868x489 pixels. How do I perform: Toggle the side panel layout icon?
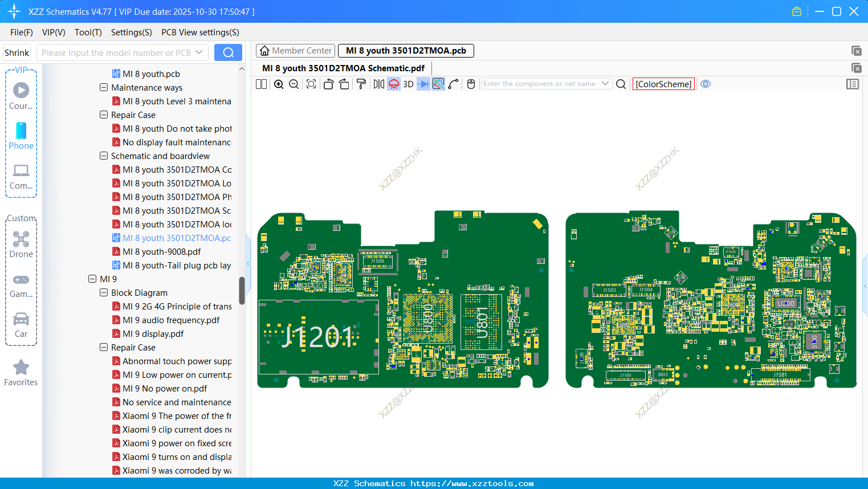click(x=853, y=84)
